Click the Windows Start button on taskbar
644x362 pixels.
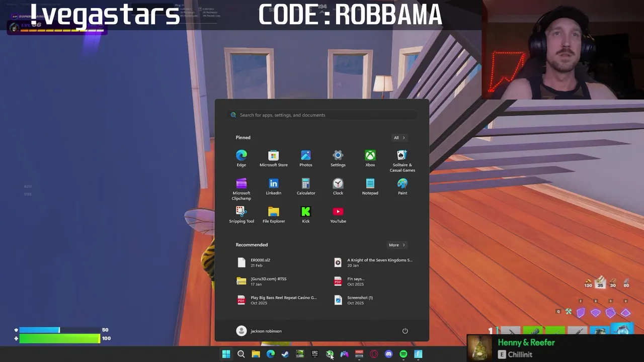click(x=226, y=354)
